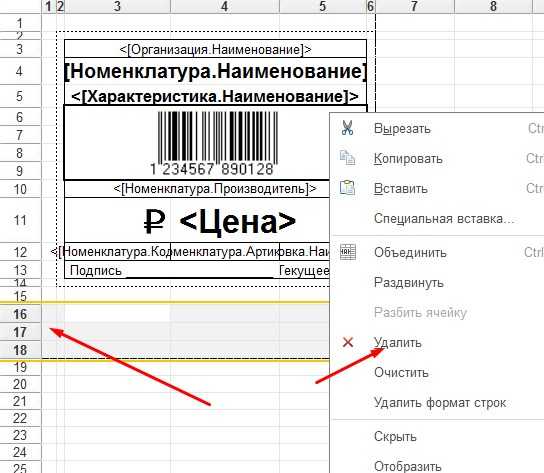Image resolution: width=544 pixels, height=473 pixels.
Task: Select Объединить menu entry
Action: (x=410, y=252)
